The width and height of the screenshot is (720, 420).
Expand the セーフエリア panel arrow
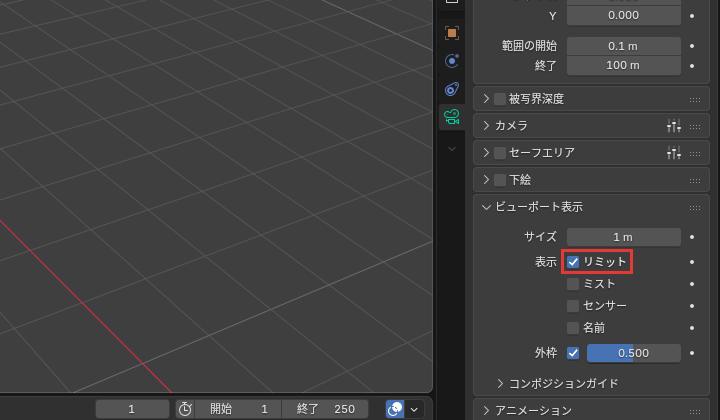click(486, 152)
